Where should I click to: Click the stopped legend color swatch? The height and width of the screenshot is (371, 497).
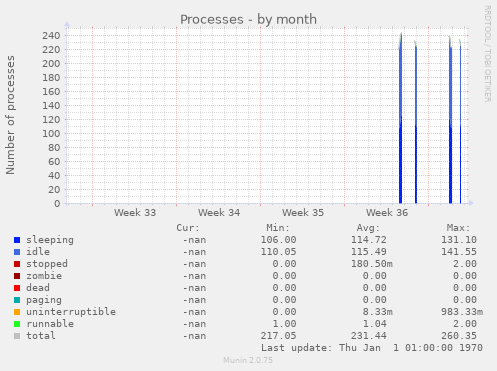[x=17, y=264]
